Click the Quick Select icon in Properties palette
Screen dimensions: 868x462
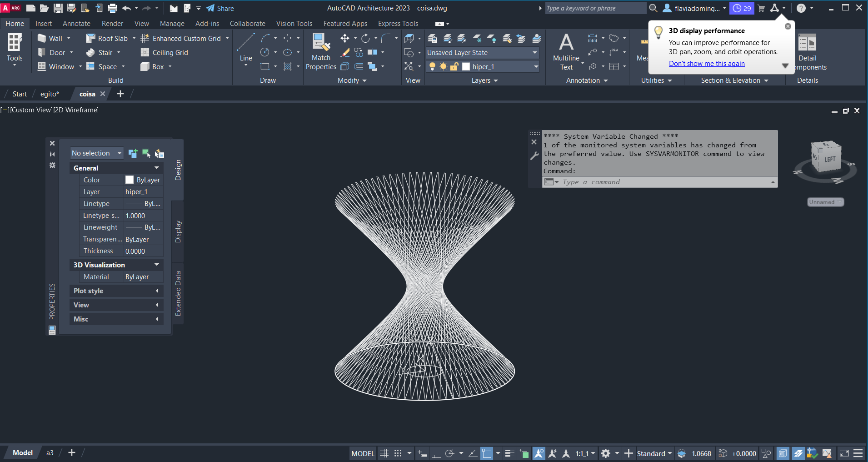[159, 153]
